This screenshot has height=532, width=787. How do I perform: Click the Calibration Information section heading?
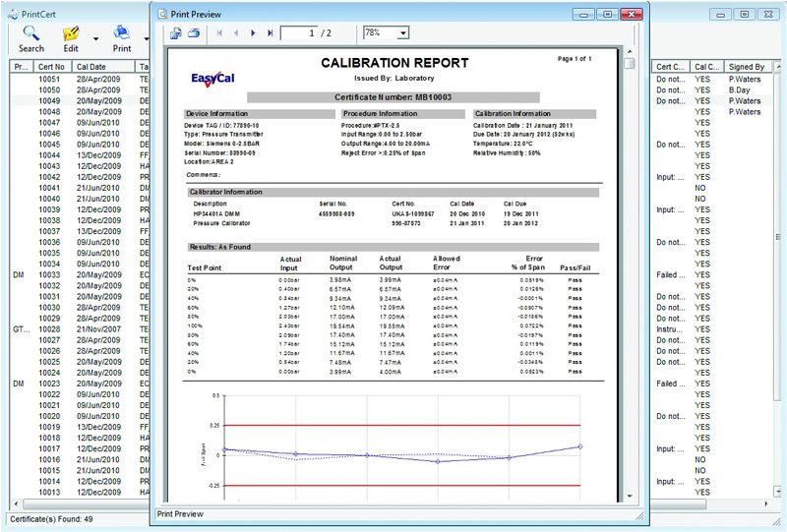(x=534, y=114)
